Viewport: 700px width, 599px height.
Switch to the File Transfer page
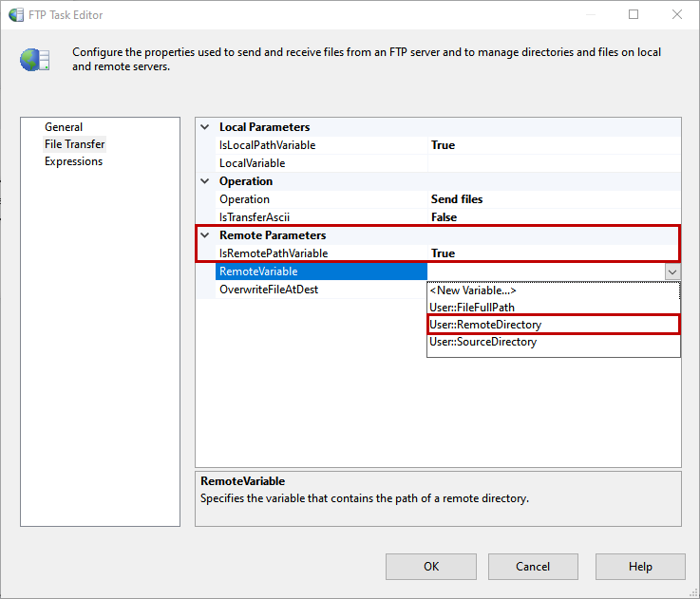point(75,144)
